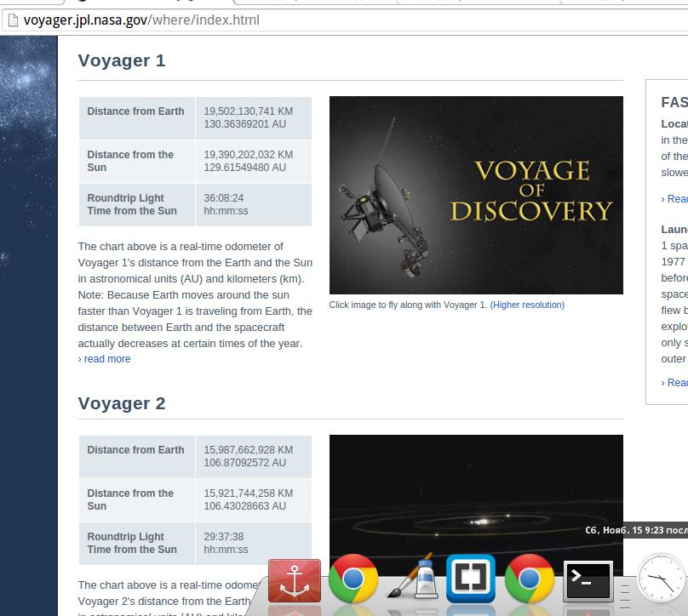
Task: Click the page icon in the address bar
Action: 13,20
